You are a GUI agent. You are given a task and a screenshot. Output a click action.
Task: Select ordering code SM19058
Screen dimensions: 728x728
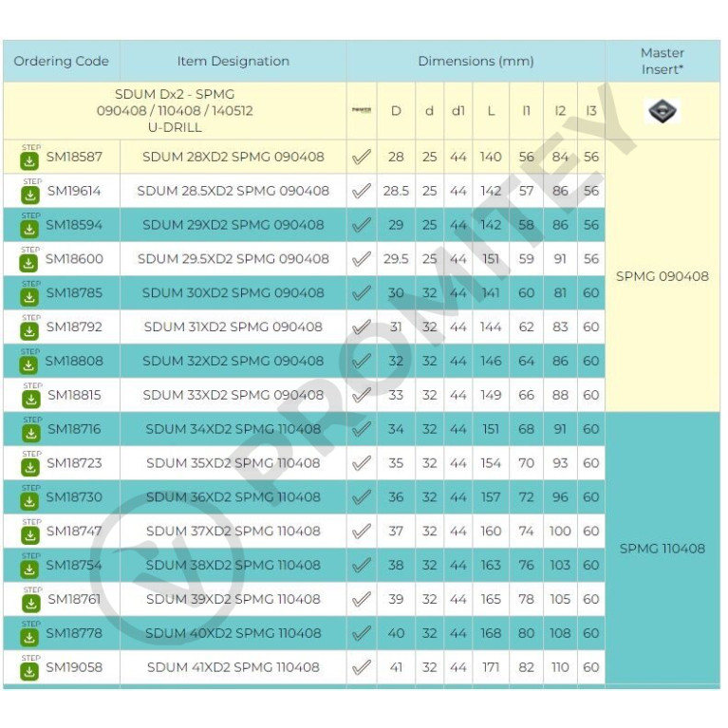click(x=74, y=667)
